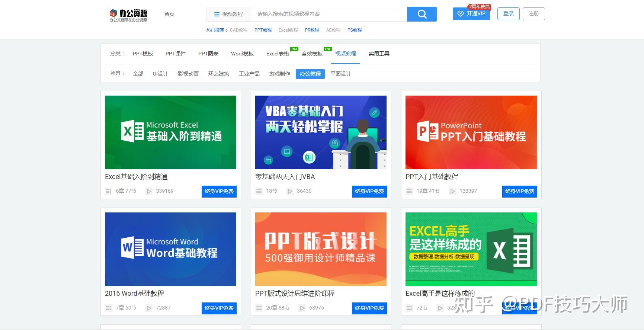Click 终身VIP免费 on PPT入门基础教程 card
This screenshot has height=330, width=644.
point(520,191)
